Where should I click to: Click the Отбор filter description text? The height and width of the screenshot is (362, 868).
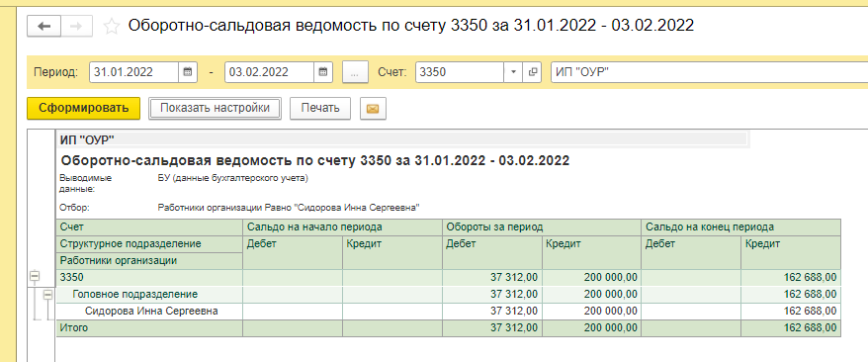[x=289, y=208]
